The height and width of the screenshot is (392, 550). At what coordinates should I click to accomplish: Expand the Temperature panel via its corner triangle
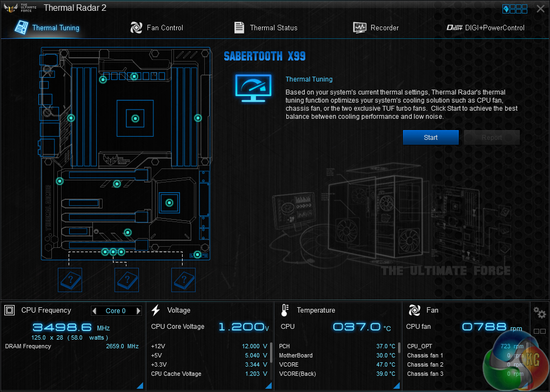pos(397,386)
